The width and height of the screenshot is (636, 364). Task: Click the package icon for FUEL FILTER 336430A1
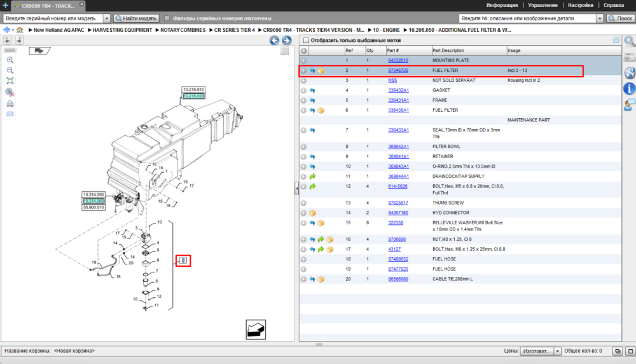click(321, 111)
